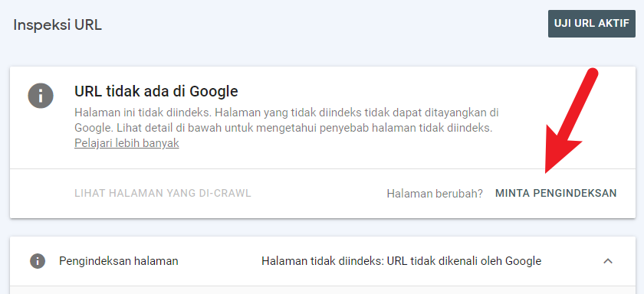Click the Halaman tidak diindeks status text
This screenshot has height=294, width=644.
click(401, 261)
